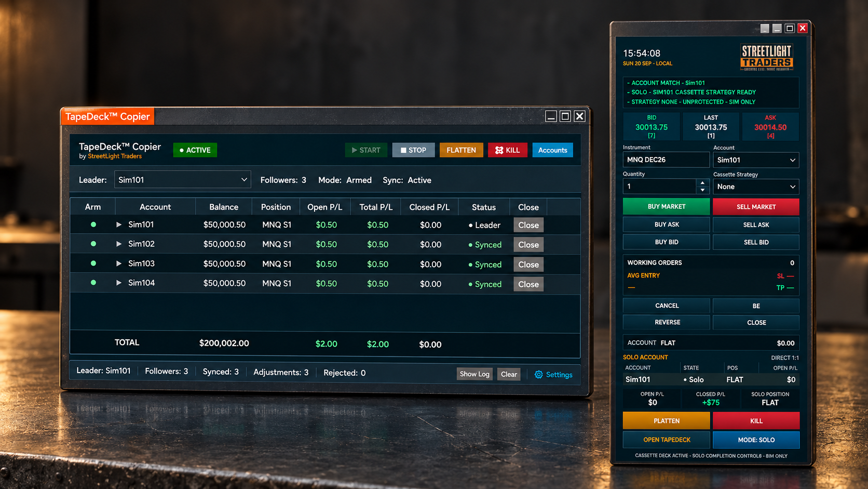Image resolution: width=868 pixels, height=489 pixels.
Task: Toggle the Arm indicator for Sim102
Action: click(93, 244)
